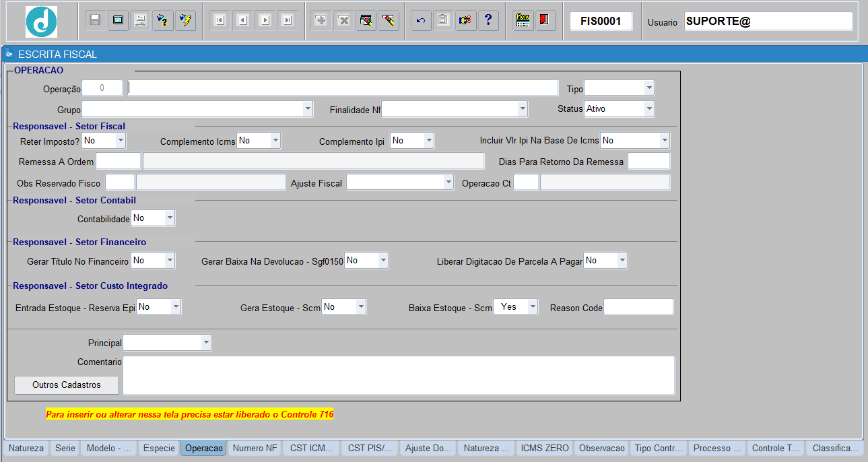
Task: Switch to the Tipo Contr tab
Action: 659,448
